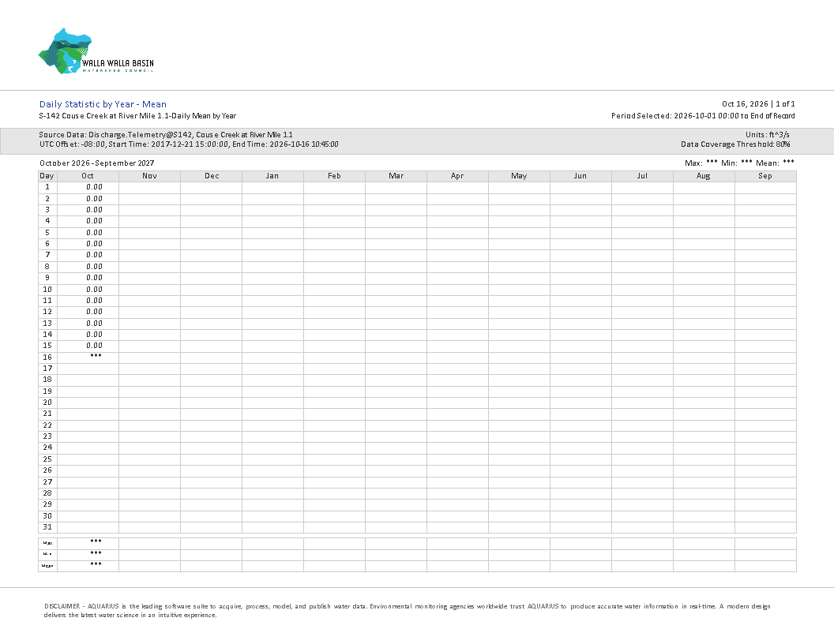The image size is (834, 644).
Task: Select the "October 2026 - September 2027" heading
Action: pyautogui.click(x=97, y=163)
